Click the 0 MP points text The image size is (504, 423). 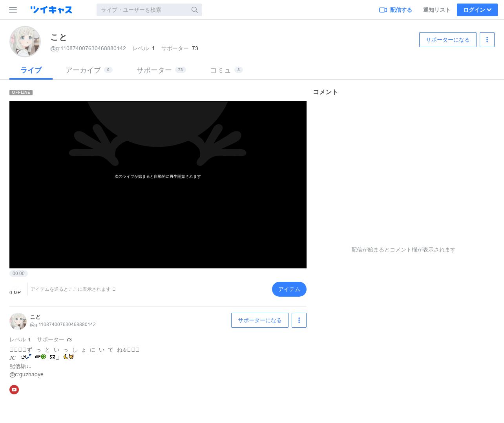point(15,293)
